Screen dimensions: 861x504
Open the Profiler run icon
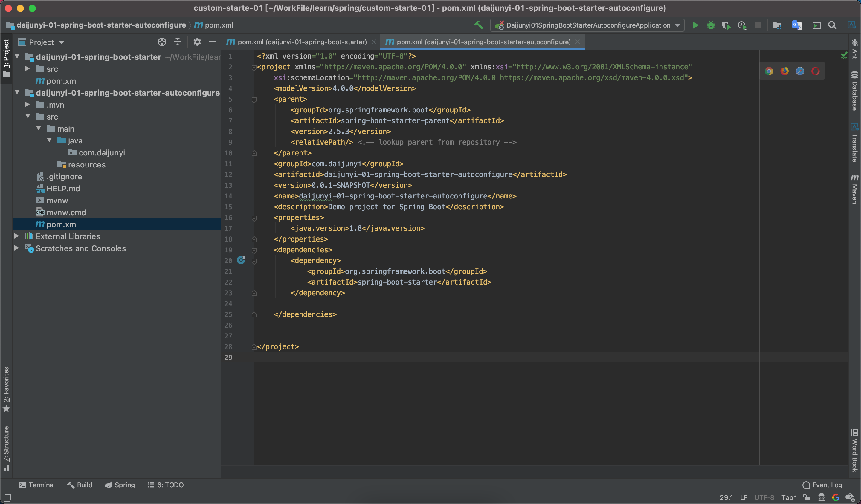click(x=742, y=25)
